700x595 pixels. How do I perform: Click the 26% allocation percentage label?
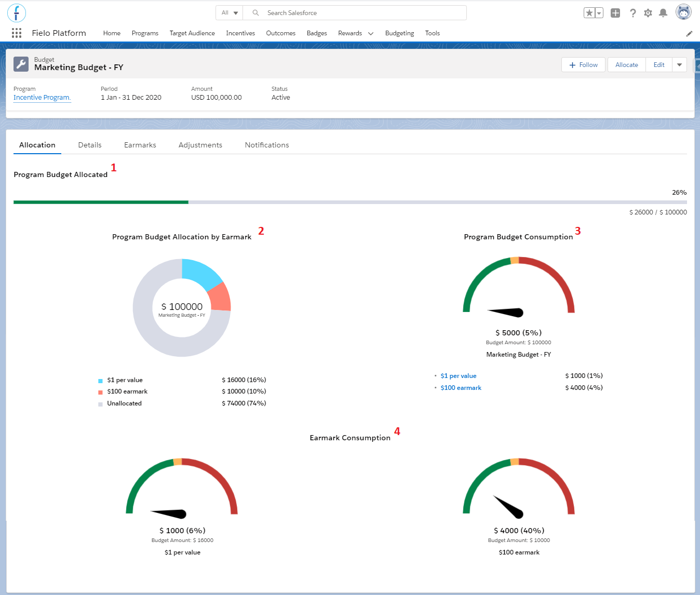click(x=679, y=193)
